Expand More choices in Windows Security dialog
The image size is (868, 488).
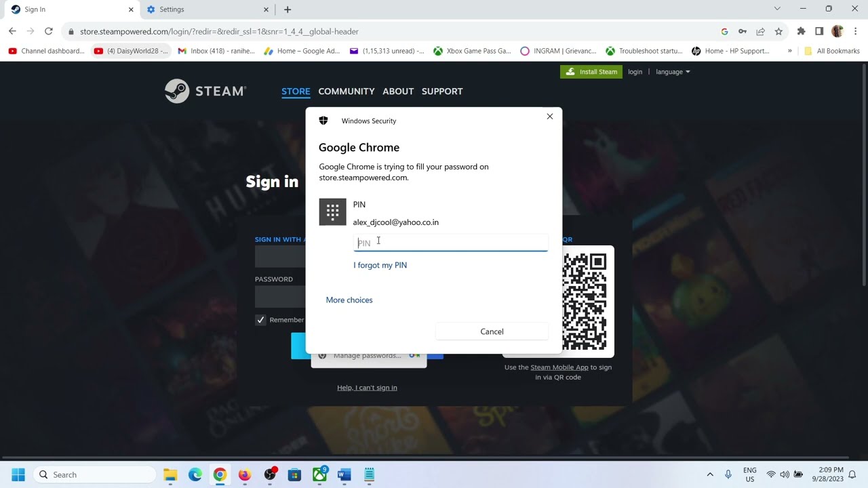coord(349,300)
